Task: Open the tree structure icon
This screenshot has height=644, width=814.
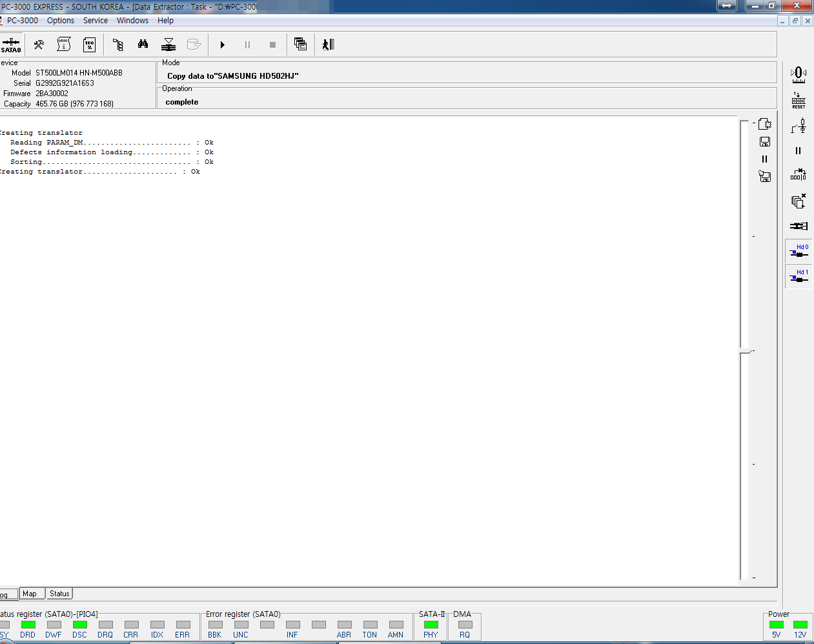Action: click(117, 45)
